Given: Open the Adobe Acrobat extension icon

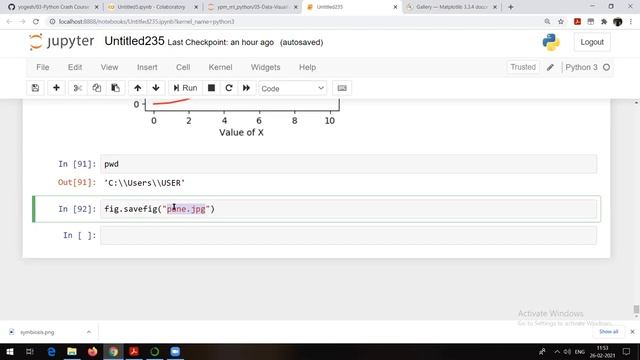Looking at the screenshot, I should (x=577, y=22).
